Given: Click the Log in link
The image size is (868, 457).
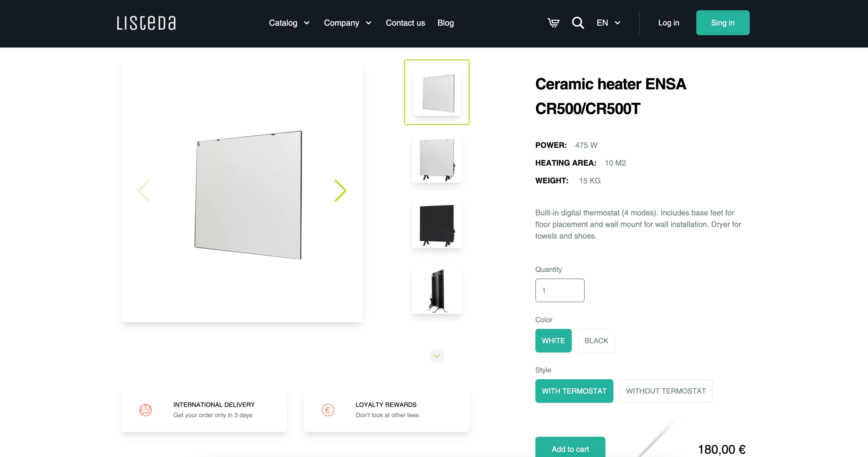Looking at the screenshot, I should [x=669, y=23].
